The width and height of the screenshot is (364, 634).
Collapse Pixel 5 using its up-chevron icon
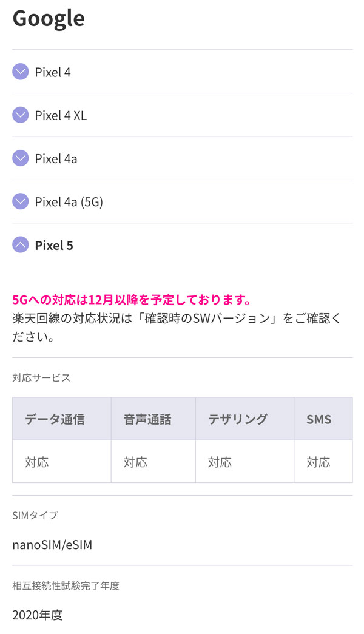pos(21,245)
